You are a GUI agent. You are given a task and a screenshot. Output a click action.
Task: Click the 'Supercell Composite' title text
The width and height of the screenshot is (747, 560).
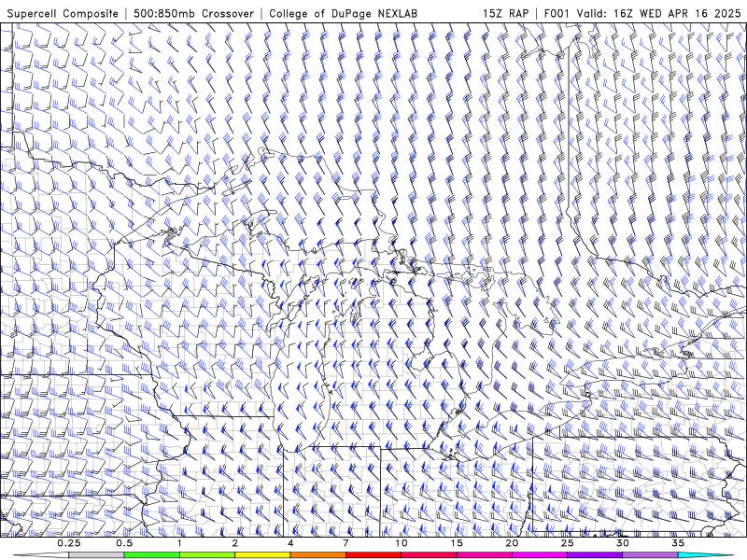63,13
